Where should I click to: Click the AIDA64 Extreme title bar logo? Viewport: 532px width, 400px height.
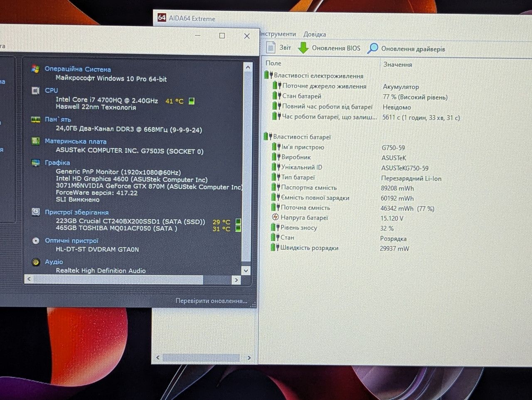coord(162,17)
